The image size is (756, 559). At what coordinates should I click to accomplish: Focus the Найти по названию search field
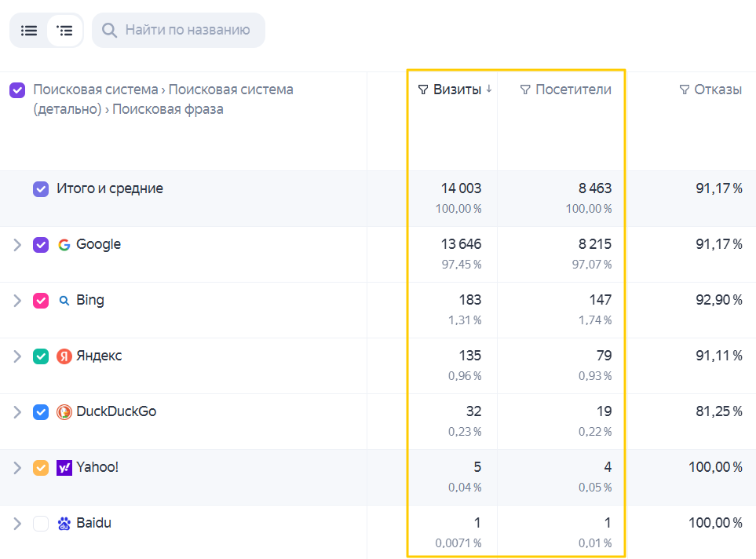(178, 31)
